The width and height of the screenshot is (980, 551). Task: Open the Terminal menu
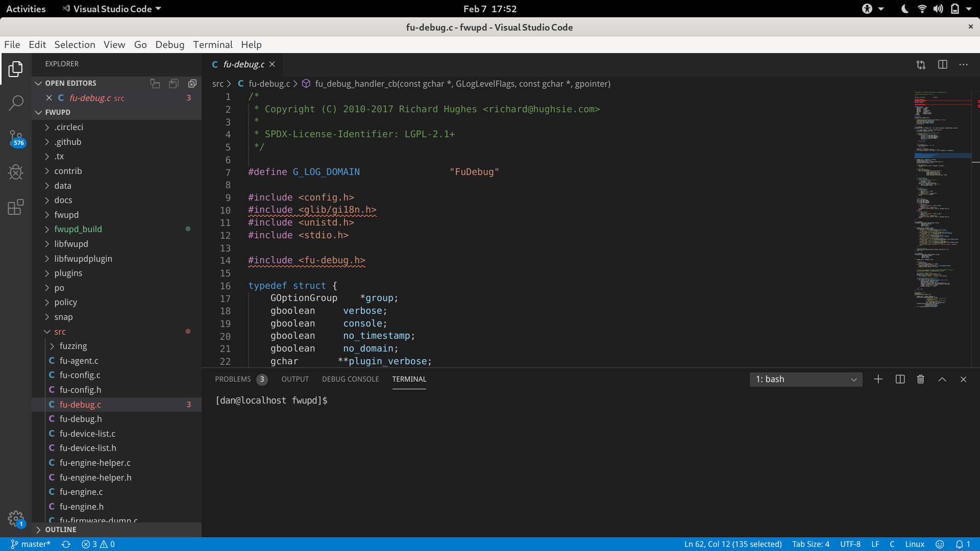213,44
